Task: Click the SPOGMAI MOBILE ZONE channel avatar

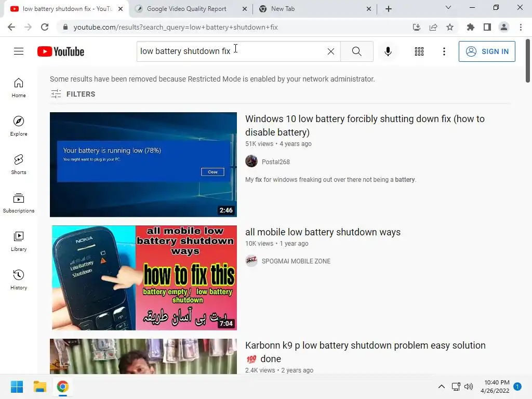Action: click(251, 261)
